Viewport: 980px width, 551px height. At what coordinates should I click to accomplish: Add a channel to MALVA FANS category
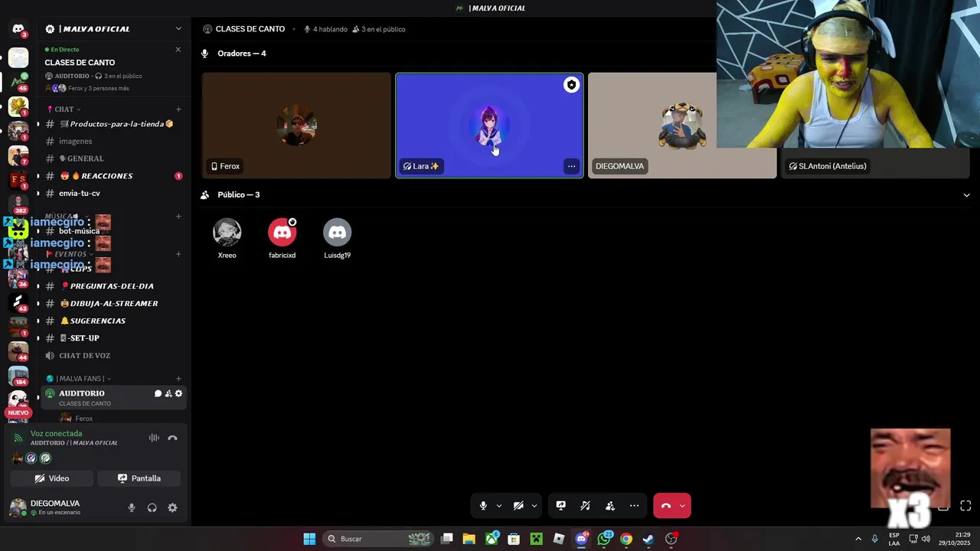pyautogui.click(x=178, y=379)
